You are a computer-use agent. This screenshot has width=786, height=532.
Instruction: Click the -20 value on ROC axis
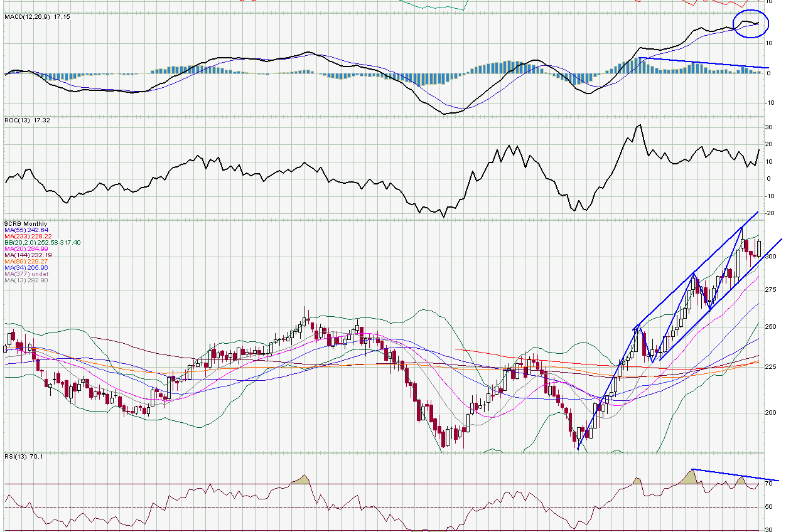coord(768,213)
